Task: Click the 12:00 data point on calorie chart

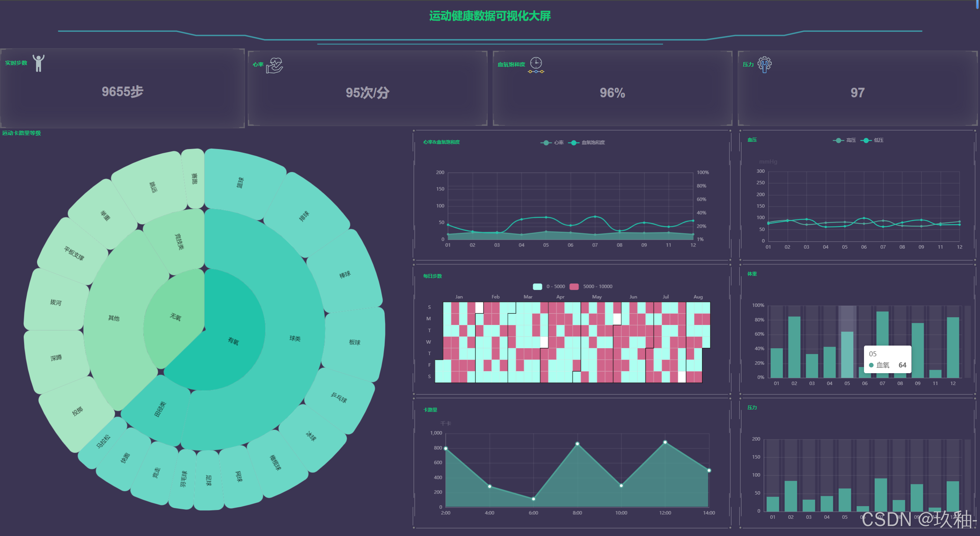Action: pyautogui.click(x=665, y=442)
